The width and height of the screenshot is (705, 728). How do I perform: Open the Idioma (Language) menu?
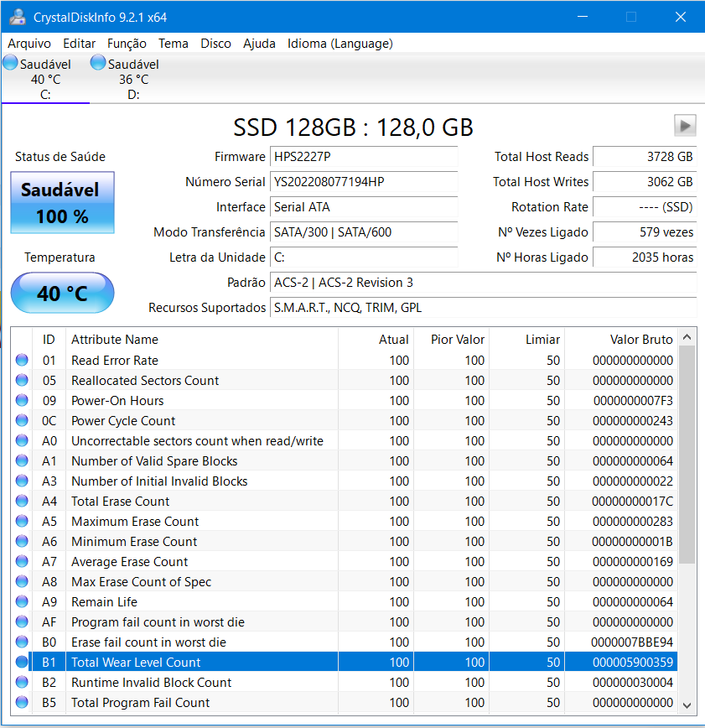pyautogui.click(x=340, y=44)
